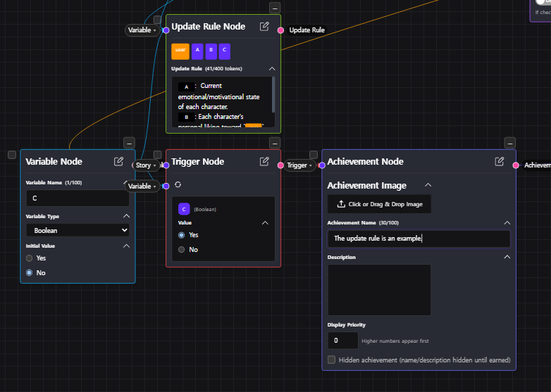Select No for Trigger Node value
Image resolution: width=551 pixels, height=392 pixels.
181,250
